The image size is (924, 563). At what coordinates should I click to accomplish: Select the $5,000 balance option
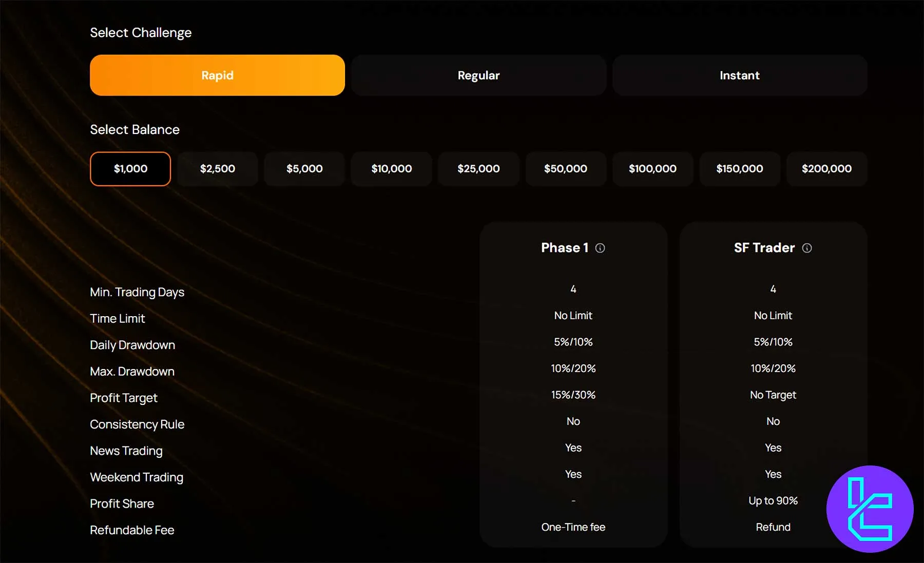tap(304, 168)
